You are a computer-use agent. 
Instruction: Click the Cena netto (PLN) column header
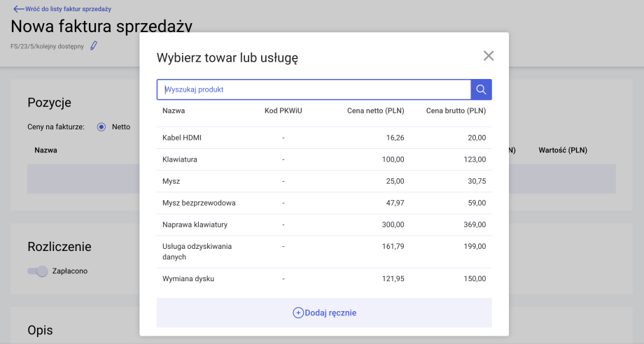coord(375,110)
